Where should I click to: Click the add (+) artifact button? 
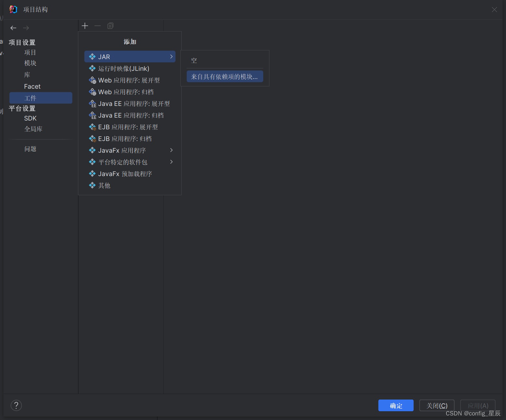85,26
